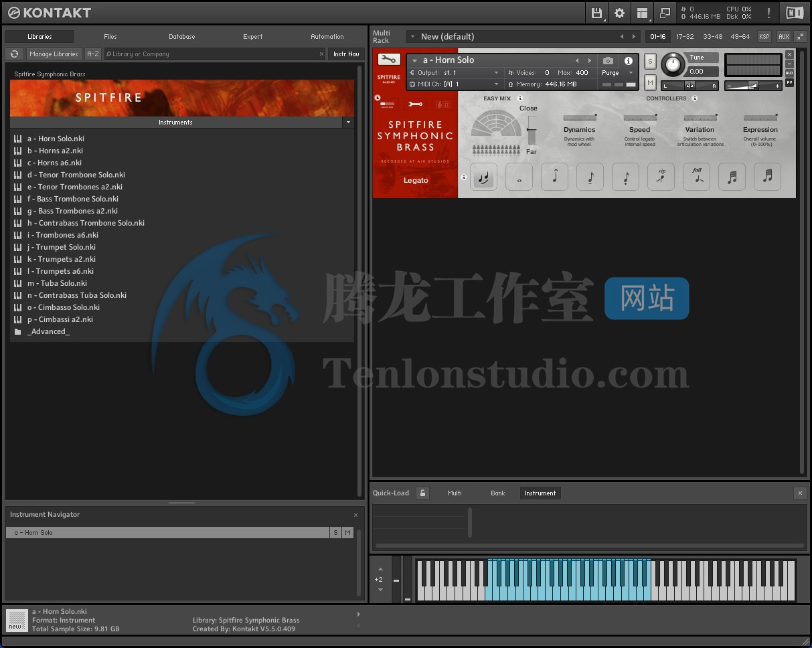
Task: Select the rip articulation icon
Action: tap(661, 176)
